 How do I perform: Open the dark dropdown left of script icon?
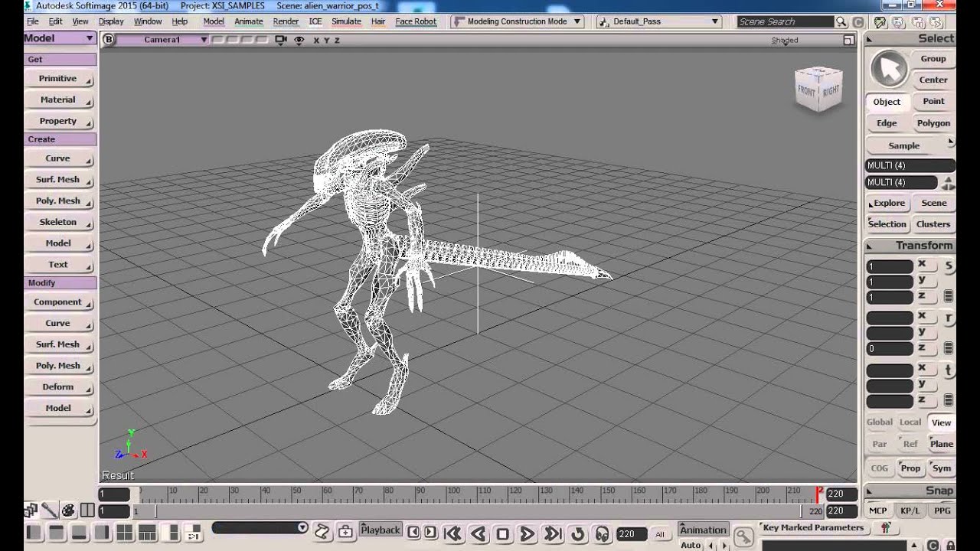click(x=260, y=528)
